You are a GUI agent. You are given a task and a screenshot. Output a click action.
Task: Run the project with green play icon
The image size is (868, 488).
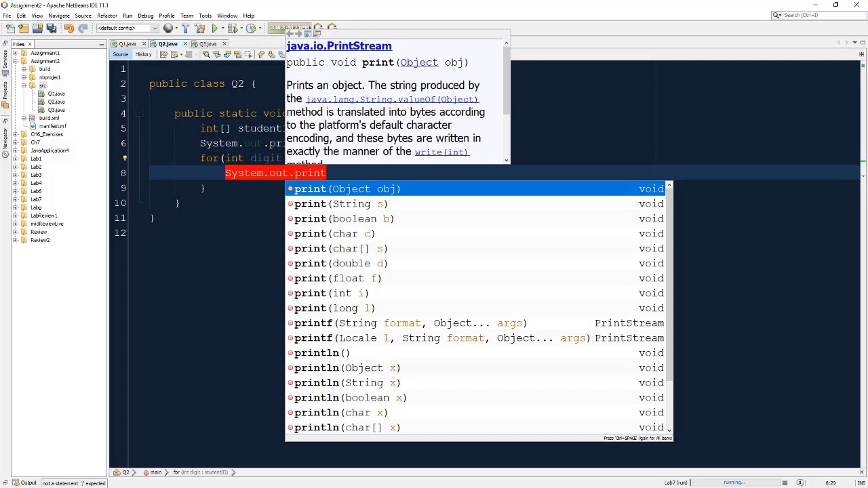[x=215, y=28]
